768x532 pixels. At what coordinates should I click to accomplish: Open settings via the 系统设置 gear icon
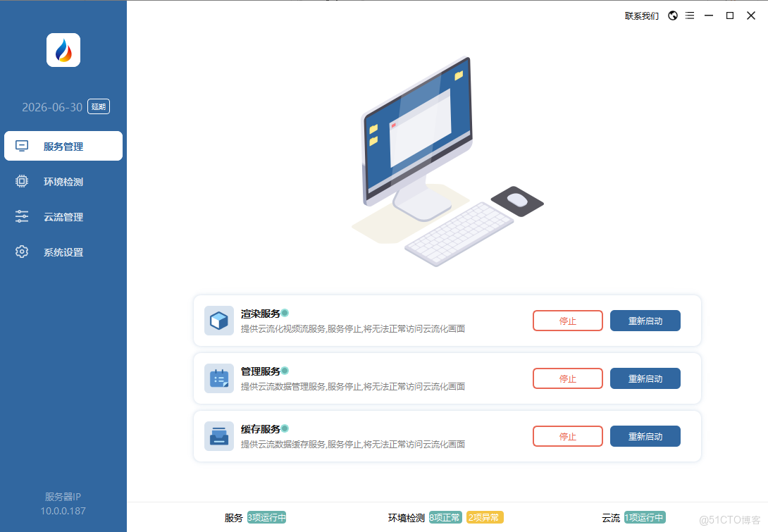click(22, 252)
